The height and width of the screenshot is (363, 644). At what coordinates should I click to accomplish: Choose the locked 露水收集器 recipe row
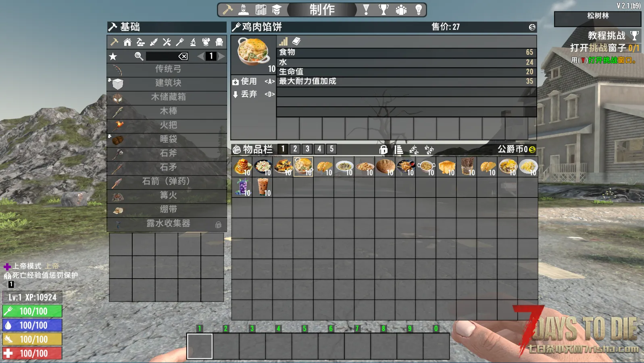(167, 224)
